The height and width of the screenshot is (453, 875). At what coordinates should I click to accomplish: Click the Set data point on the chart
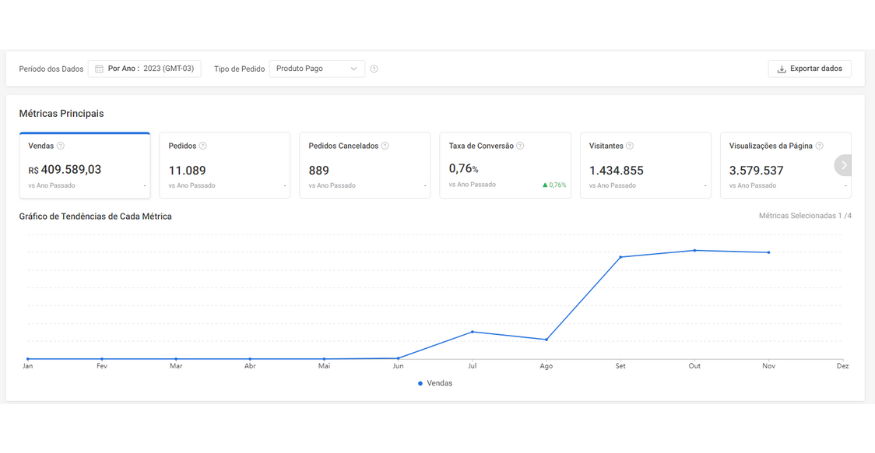621,257
